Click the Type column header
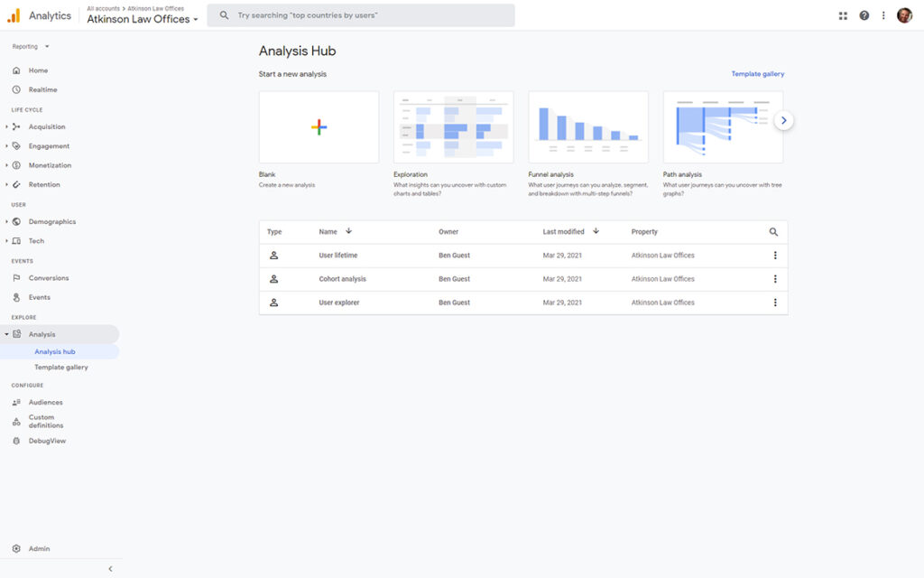Viewport: 924px width, 578px height. tap(274, 232)
